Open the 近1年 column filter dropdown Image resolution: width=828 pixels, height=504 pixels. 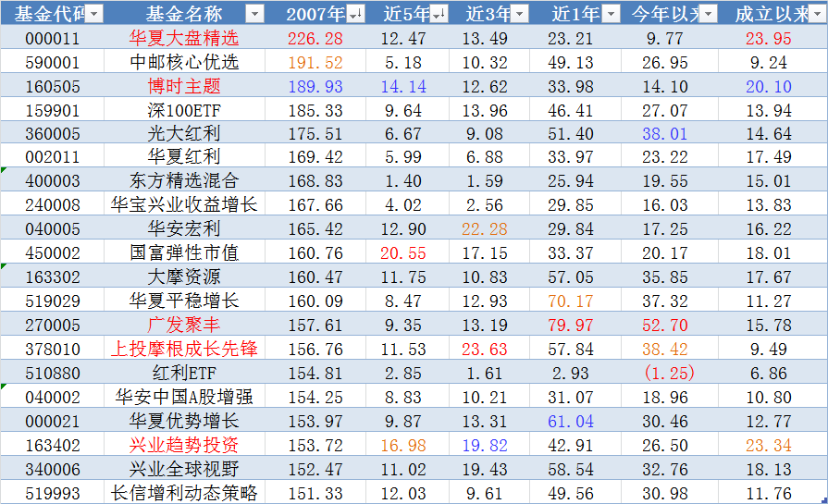tap(611, 14)
